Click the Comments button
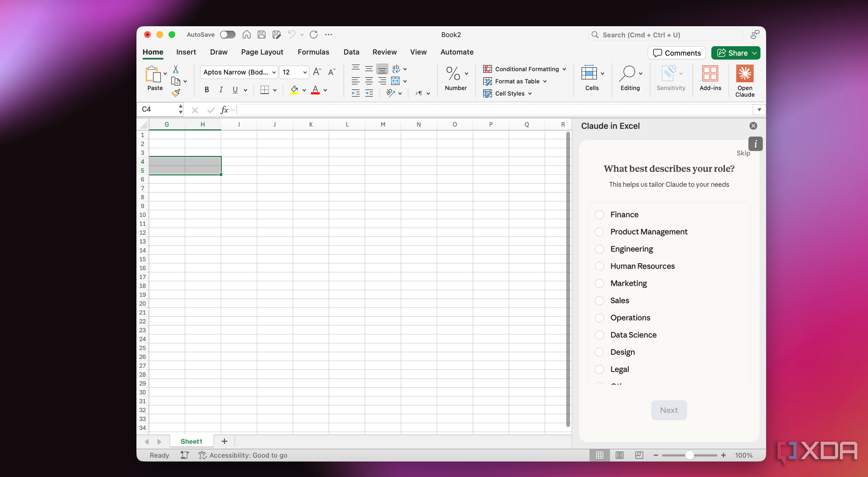This screenshot has width=868, height=477. [x=676, y=53]
